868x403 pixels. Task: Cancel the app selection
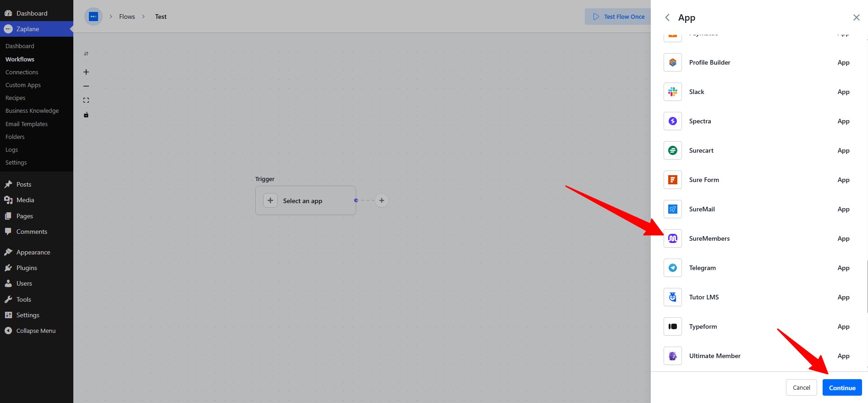pyautogui.click(x=802, y=387)
